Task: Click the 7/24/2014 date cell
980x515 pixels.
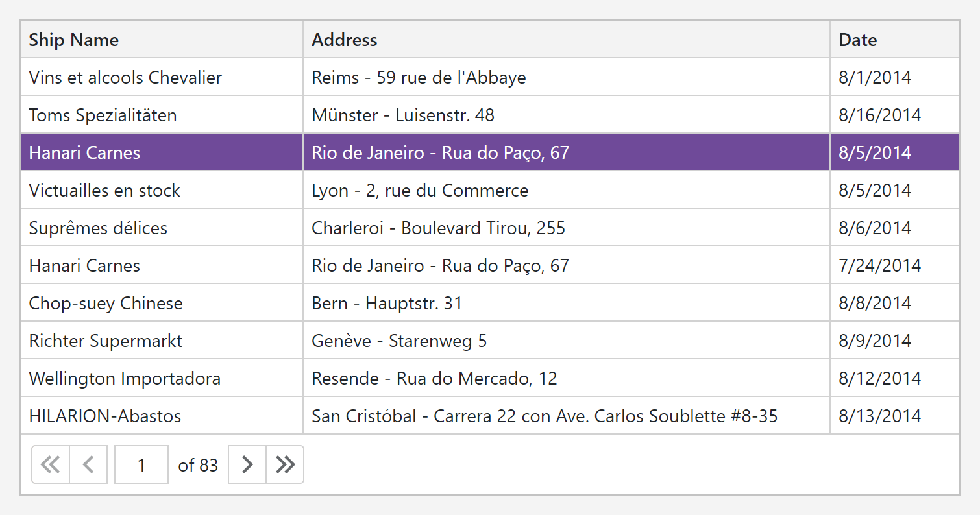Action: 879,266
